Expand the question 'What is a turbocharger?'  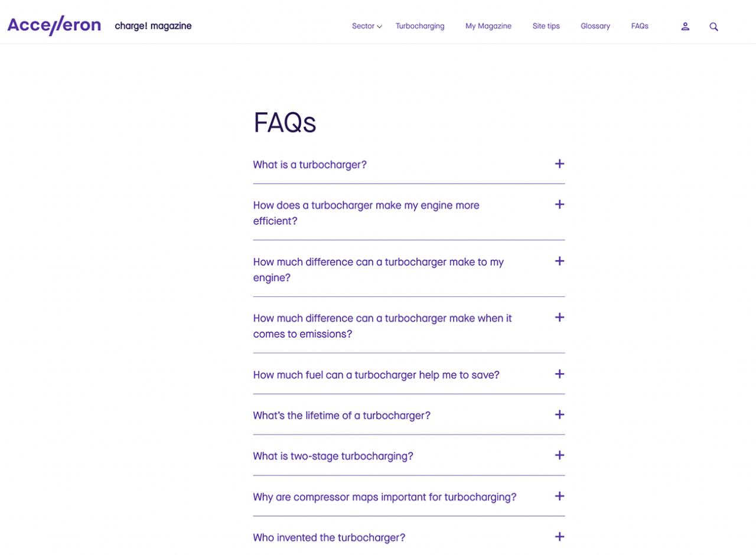pos(310,165)
